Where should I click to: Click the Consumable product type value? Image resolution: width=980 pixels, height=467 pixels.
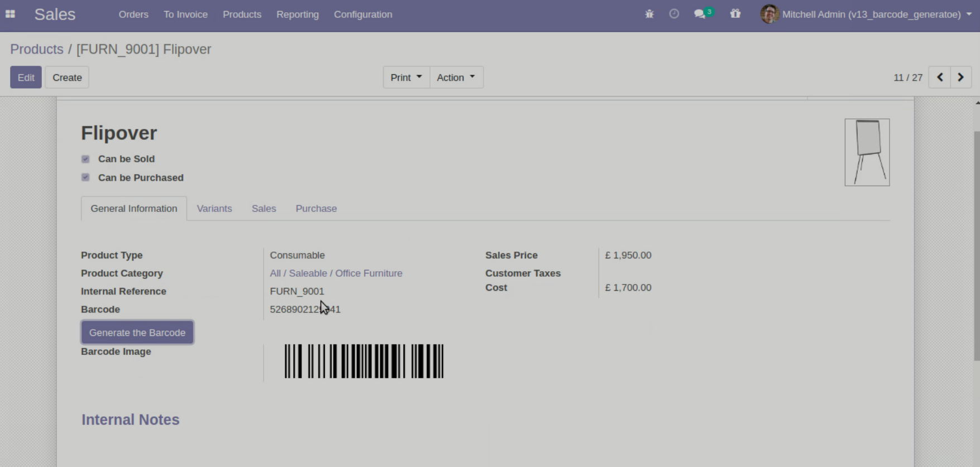297,255
